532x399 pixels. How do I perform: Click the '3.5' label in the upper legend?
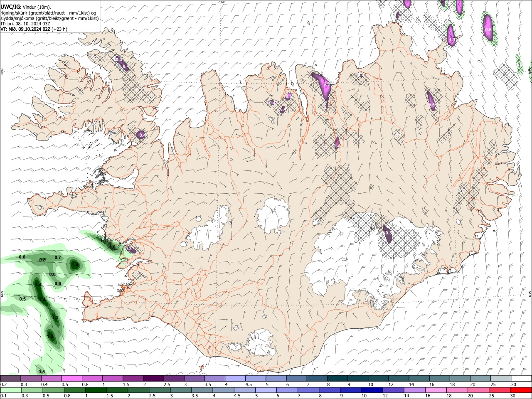(208, 384)
